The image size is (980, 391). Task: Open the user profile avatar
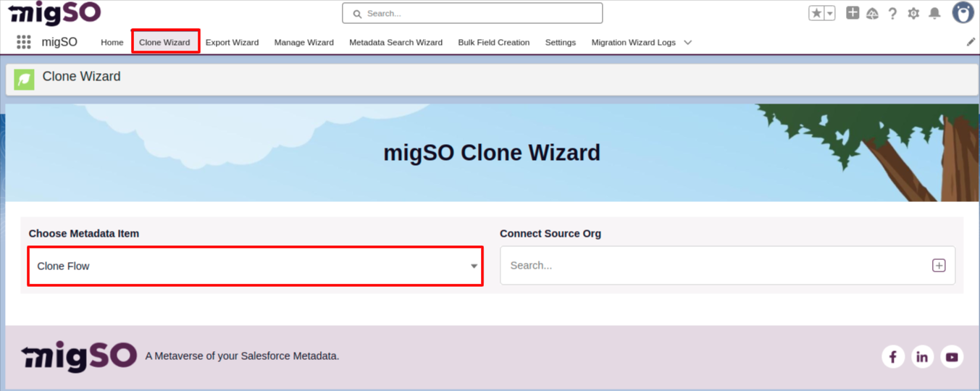coord(963,12)
